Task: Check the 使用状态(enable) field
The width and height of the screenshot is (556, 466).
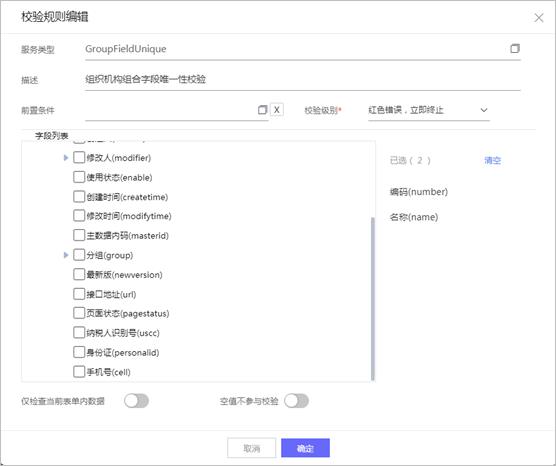Action: click(x=79, y=177)
